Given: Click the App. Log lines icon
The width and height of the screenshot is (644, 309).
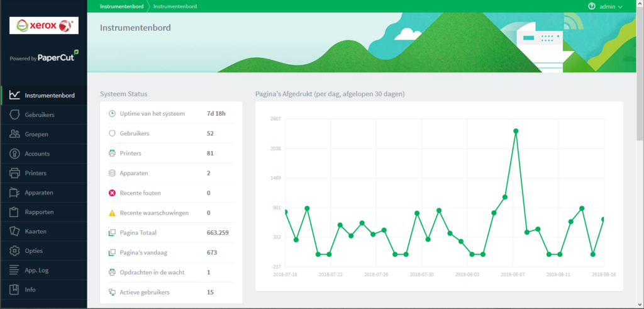Looking at the screenshot, I should [15, 271].
